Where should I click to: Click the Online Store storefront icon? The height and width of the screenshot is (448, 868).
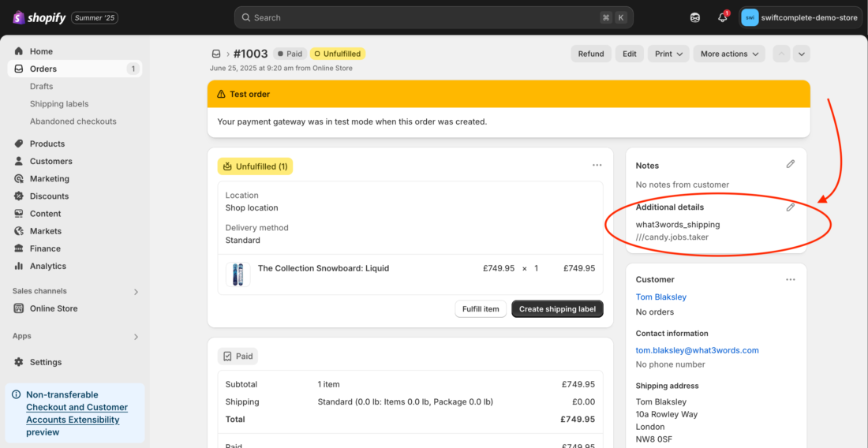coord(19,308)
